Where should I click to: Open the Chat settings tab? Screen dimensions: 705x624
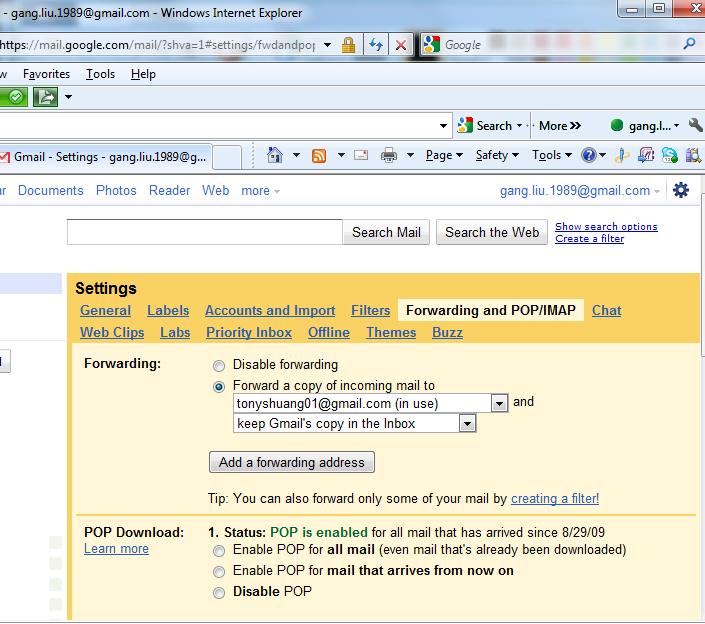pos(606,310)
